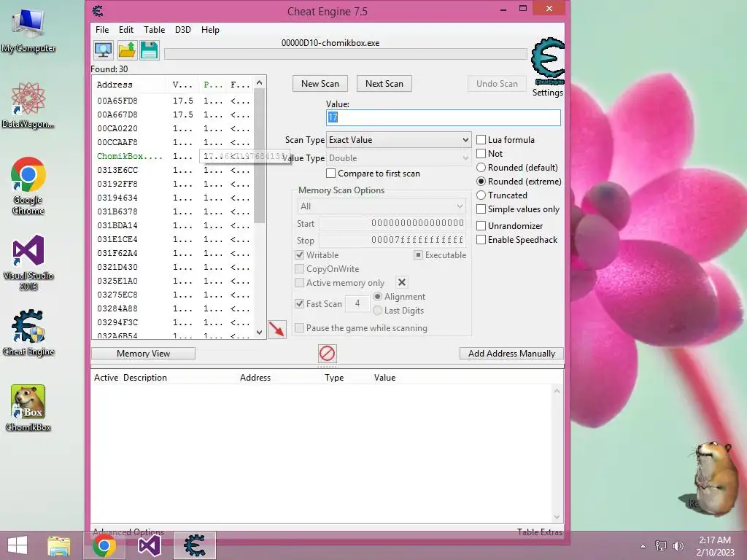
Task: Open the D3D menu
Action: coord(183,29)
